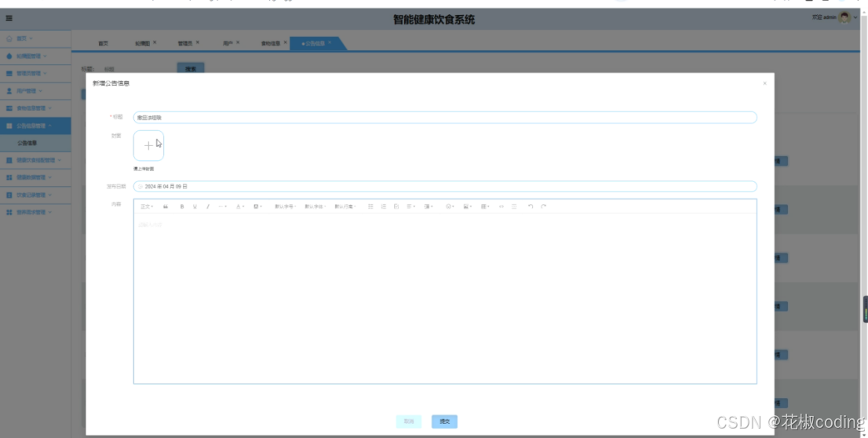Toggle underline formatting in editor toolbar
This screenshot has width=868, height=438.
point(195,206)
